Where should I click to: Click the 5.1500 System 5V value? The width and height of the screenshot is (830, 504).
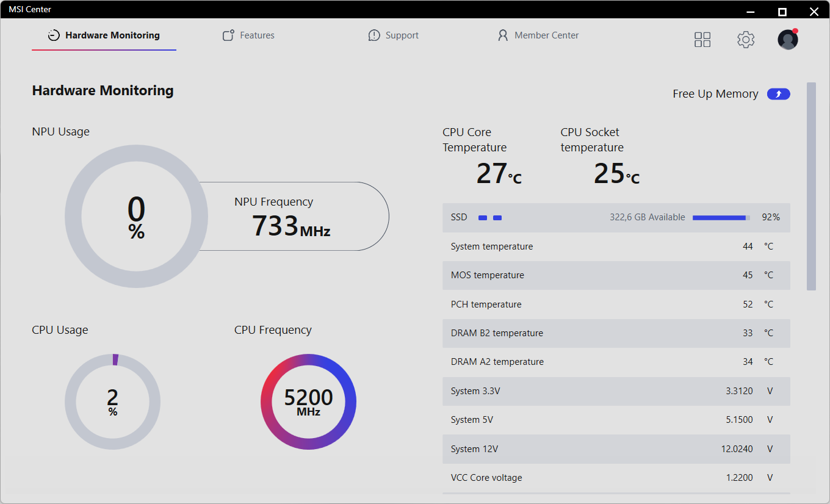[x=740, y=420]
